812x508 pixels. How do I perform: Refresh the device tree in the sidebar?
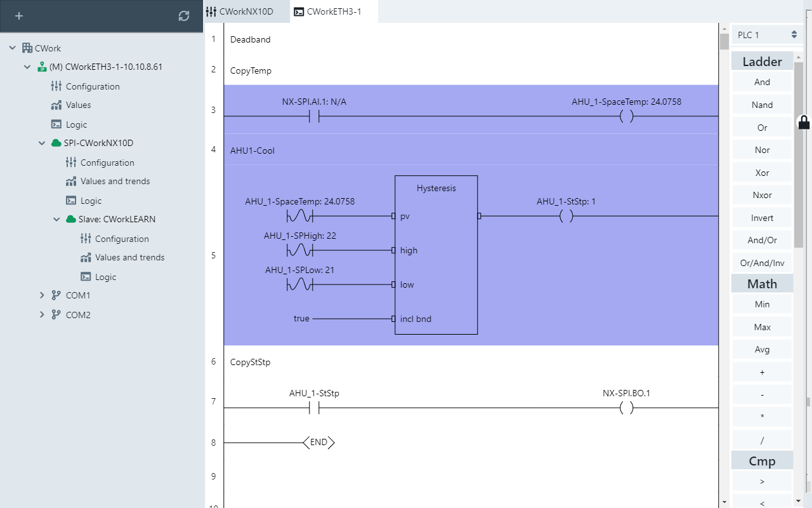coord(184,16)
